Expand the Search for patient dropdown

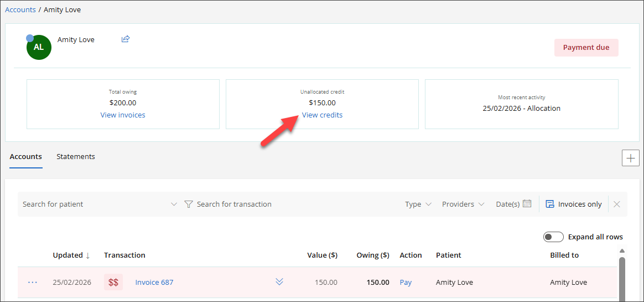tap(174, 204)
